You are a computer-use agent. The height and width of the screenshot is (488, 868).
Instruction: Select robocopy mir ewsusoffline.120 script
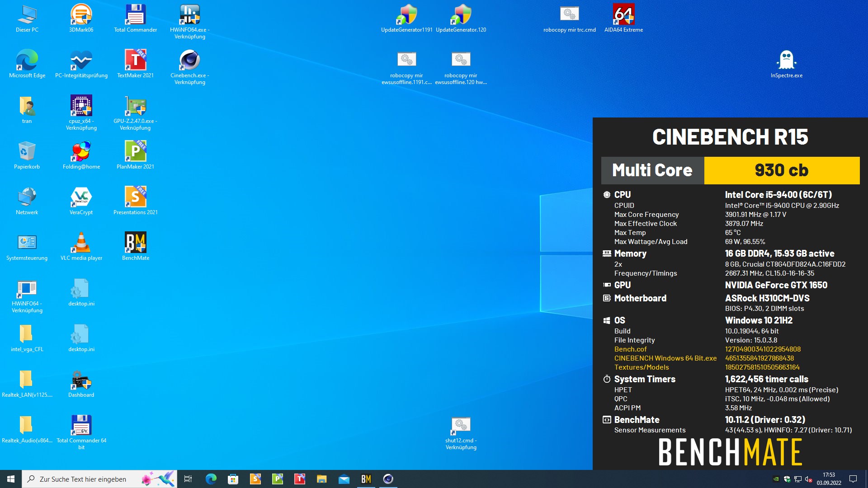(461, 67)
